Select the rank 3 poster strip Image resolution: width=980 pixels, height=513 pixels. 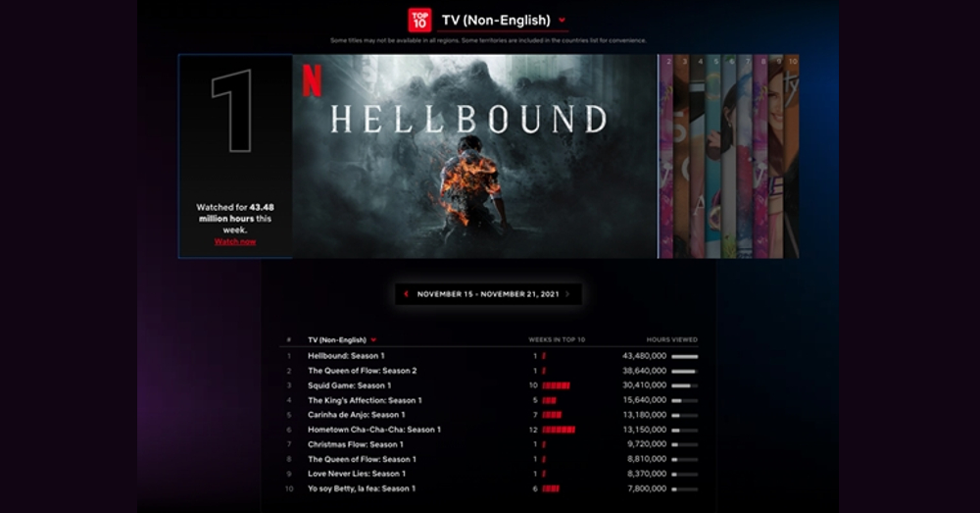[x=682, y=156]
